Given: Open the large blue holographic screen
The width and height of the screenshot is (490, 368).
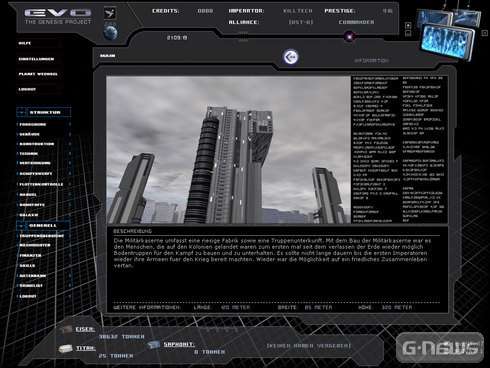Looking at the screenshot, I should pyautogui.click(x=447, y=42).
